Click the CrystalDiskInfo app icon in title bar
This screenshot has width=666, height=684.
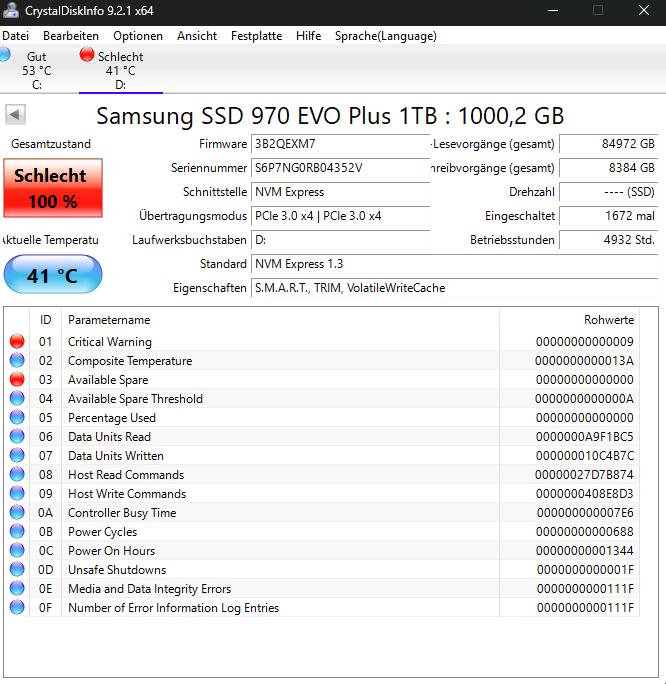pyautogui.click(x=10, y=10)
